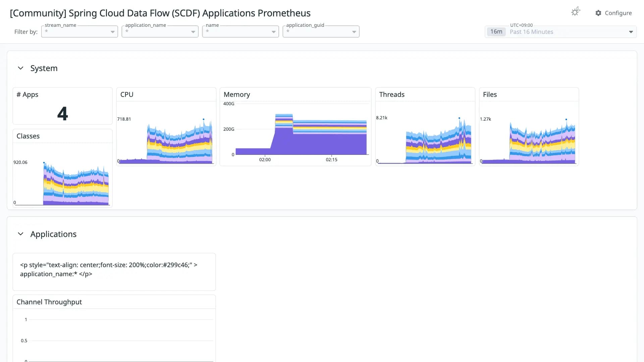The height and width of the screenshot is (362, 644).
Task: Click the 400G axis label on Memory graph
Action: pos(229,104)
